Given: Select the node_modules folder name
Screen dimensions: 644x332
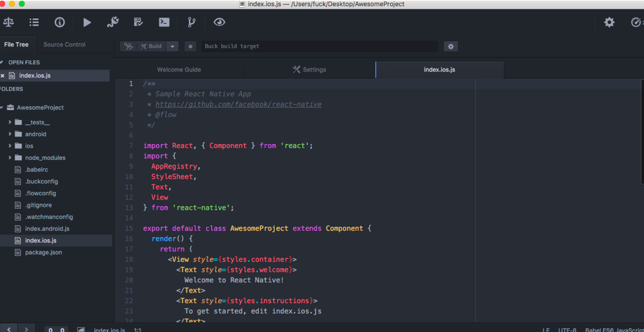Looking at the screenshot, I should tap(45, 158).
